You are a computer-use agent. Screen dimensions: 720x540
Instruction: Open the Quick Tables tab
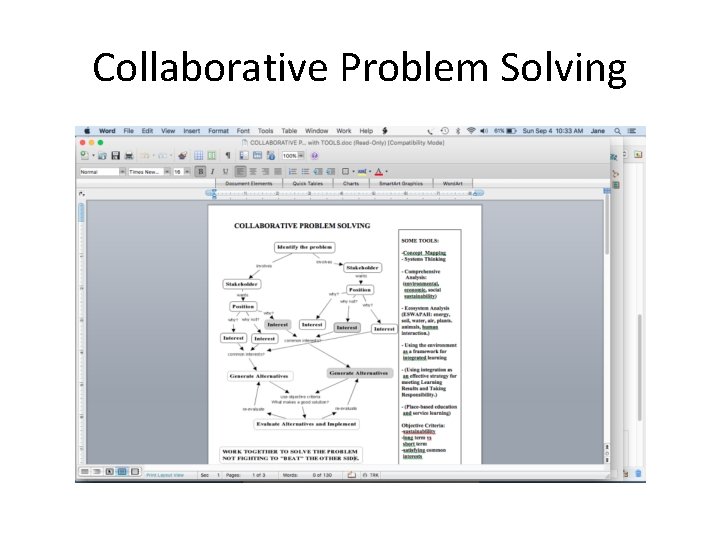coord(308,183)
